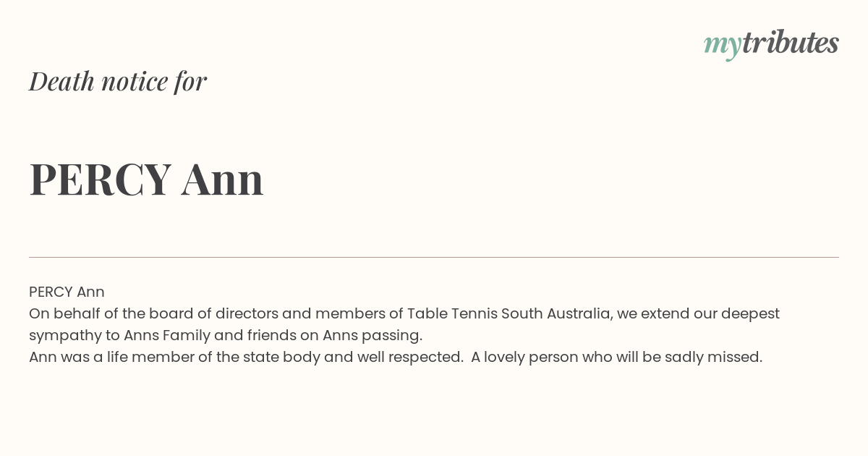Select the small "PERCY Ann" text line
868x456 pixels.
67,292
